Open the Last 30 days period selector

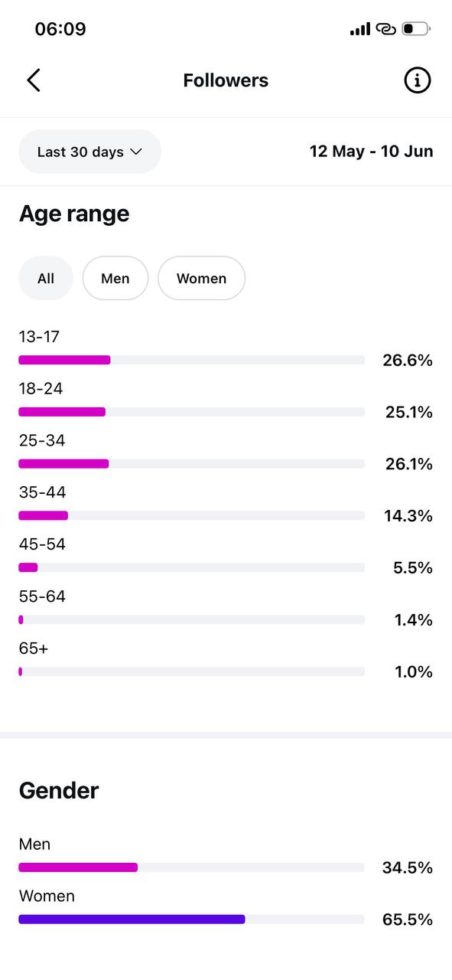pos(89,152)
